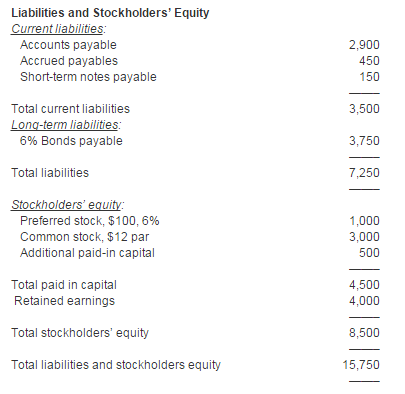Click the Stockholders' equity underlined label
Viewport: 405px width, 394px height.
pyautogui.click(x=68, y=205)
